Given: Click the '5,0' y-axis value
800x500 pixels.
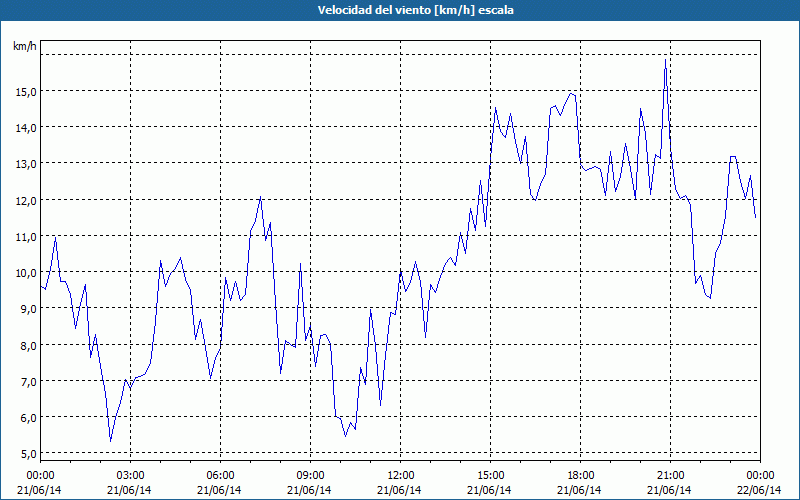Looking at the screenshot, I should (x=28, y=454).
